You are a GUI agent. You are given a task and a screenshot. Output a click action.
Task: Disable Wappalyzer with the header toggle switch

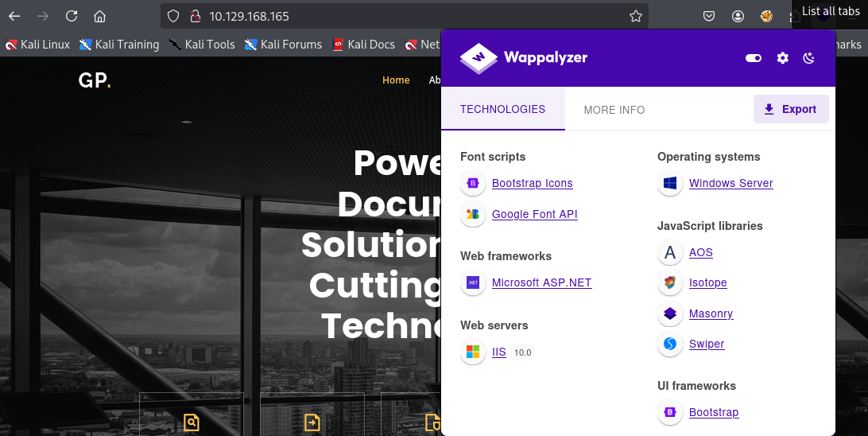pyautogui.click(x=754, y=57)
